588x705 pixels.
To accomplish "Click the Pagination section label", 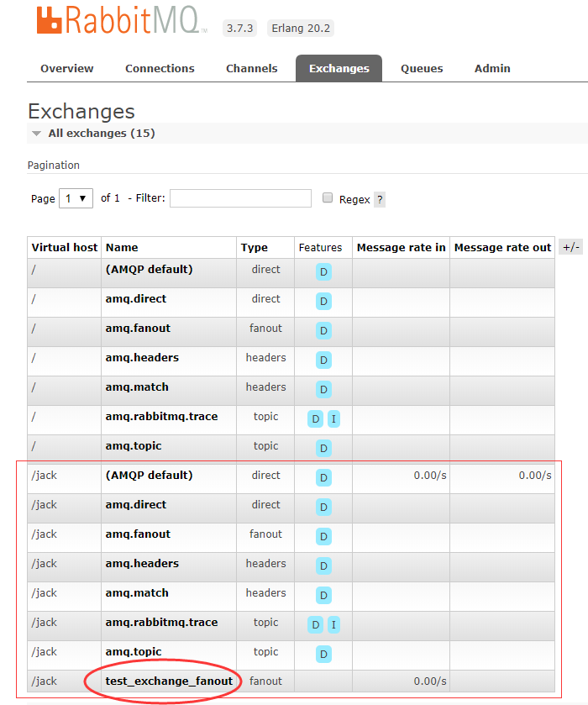I will 54,165.
